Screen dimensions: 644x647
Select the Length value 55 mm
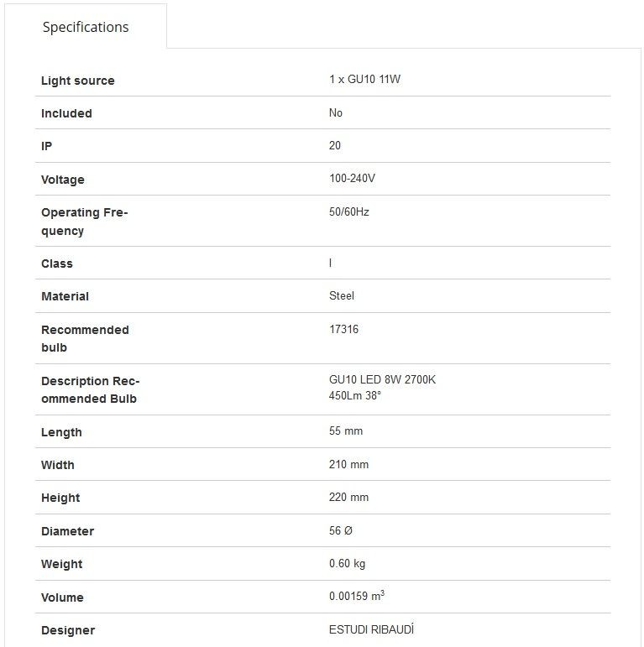click(x=346, y=430)
